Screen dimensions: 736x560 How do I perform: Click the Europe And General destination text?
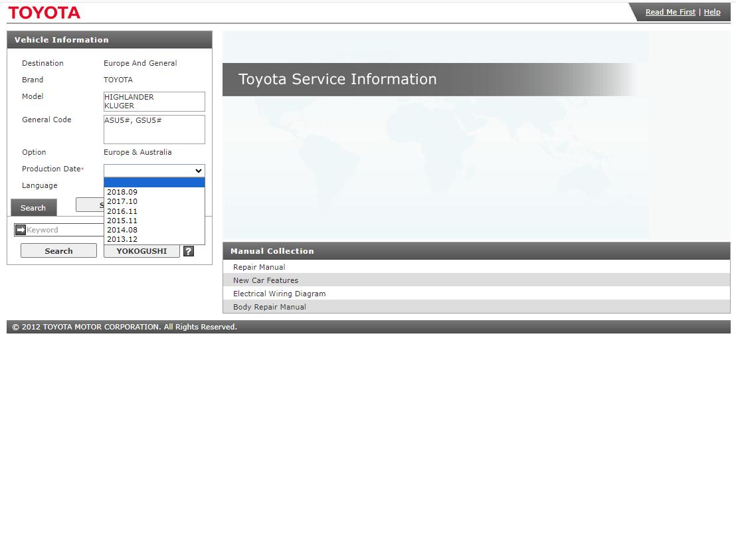(x=140, y=63)
